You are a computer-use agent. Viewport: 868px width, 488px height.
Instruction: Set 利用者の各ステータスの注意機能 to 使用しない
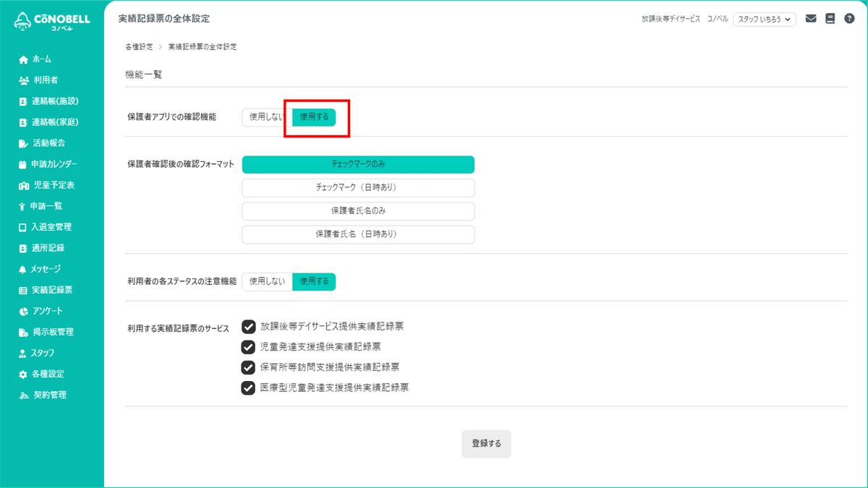(266, 281)
